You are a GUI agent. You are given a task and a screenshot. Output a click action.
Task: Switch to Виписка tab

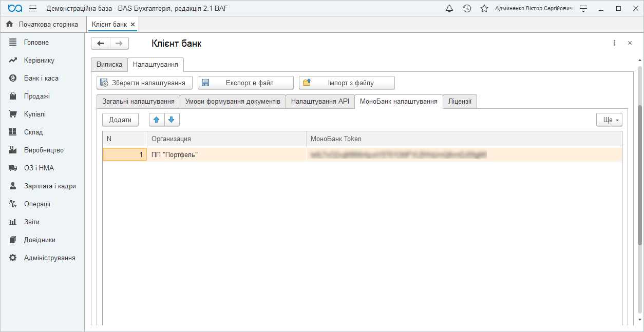pos(109,65)
